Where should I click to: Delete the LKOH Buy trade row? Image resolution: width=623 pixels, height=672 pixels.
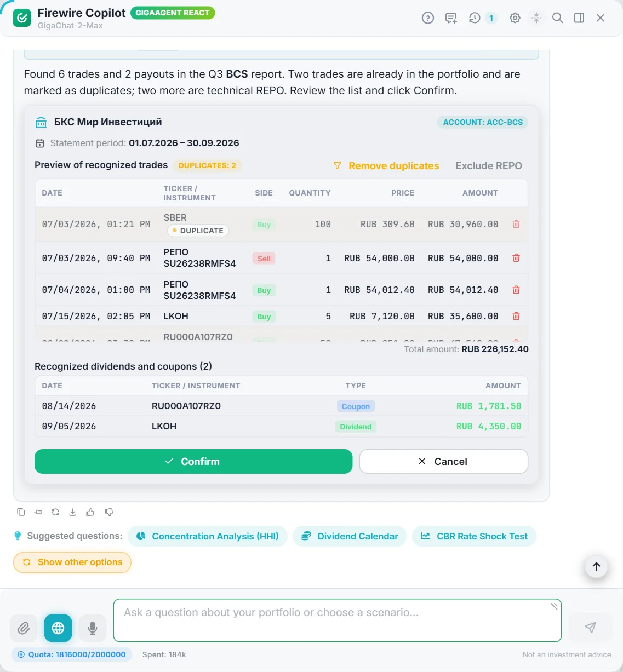516,316
